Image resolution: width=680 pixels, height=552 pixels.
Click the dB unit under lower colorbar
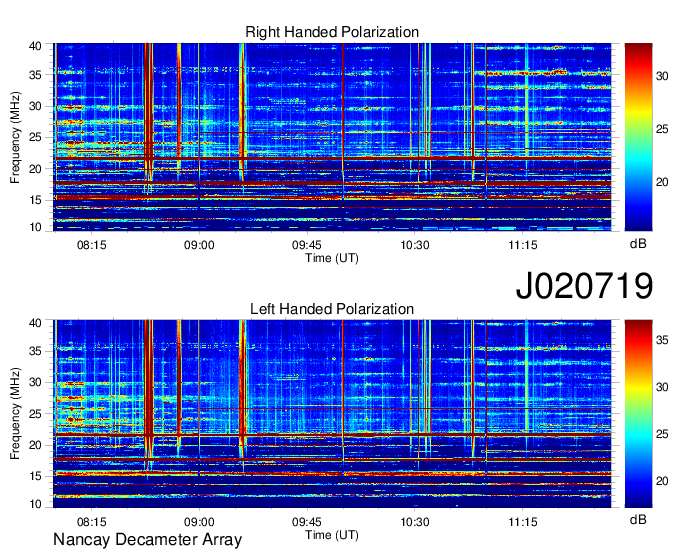(x=638, y=519)
